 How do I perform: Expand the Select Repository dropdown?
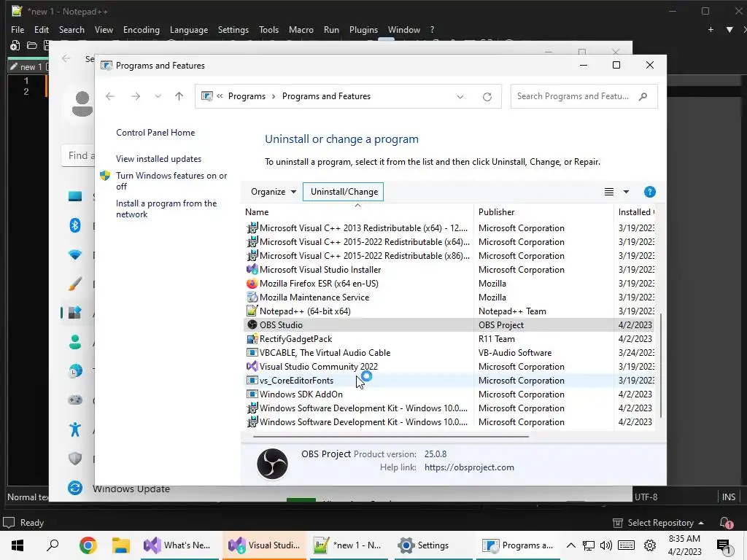pos(658,522)
